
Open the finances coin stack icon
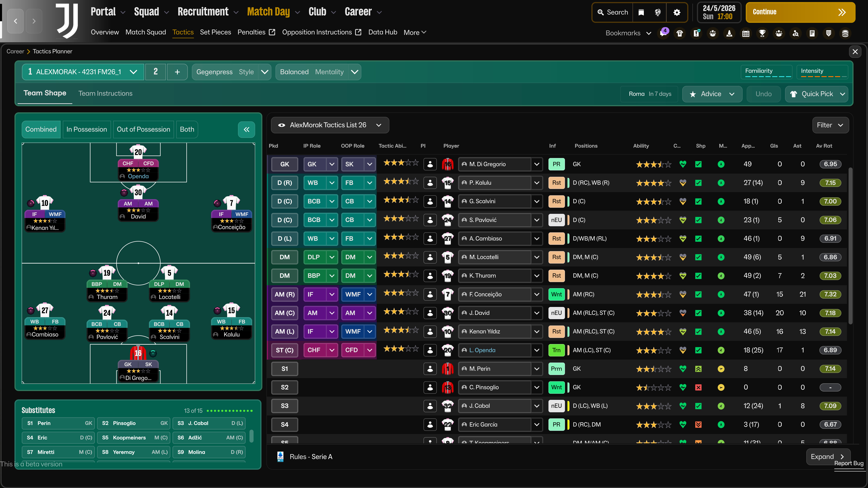pos(845,33)
